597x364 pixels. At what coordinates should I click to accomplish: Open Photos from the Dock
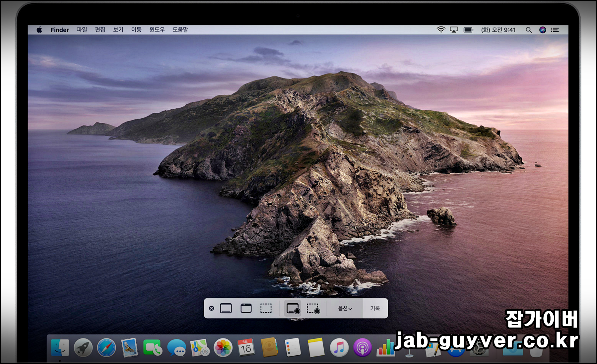pyautogui.click(x=223, y=347)
